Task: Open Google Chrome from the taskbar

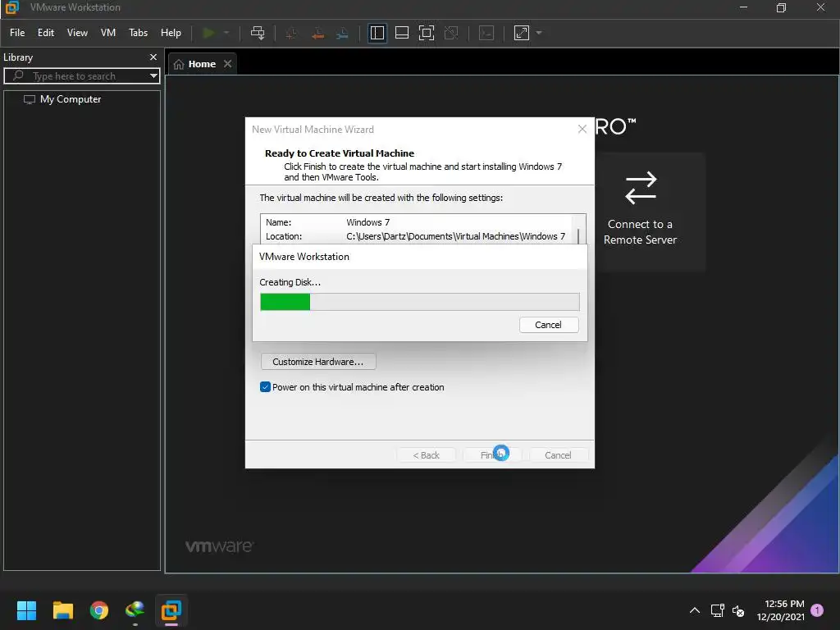Action: click(x=99, y=610)
